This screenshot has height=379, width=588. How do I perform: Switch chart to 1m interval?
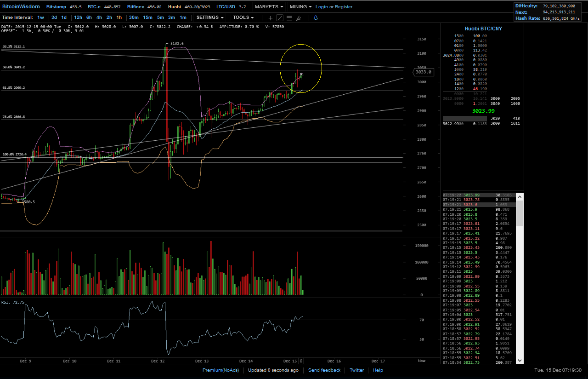point(183,17)
